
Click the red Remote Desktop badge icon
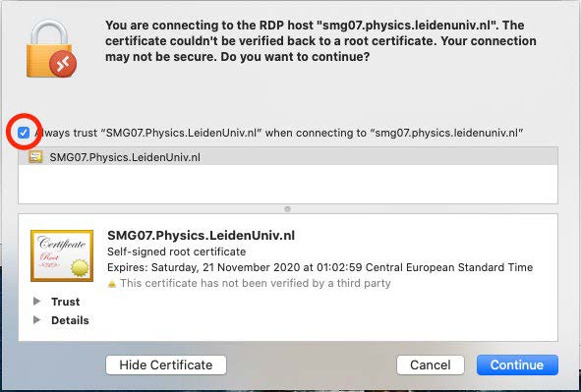point(63,64)
